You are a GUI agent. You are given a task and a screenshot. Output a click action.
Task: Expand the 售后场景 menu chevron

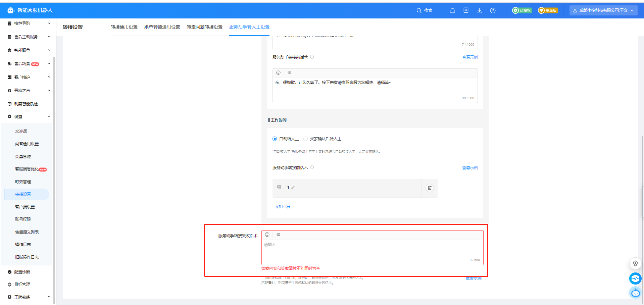[49, 64]
